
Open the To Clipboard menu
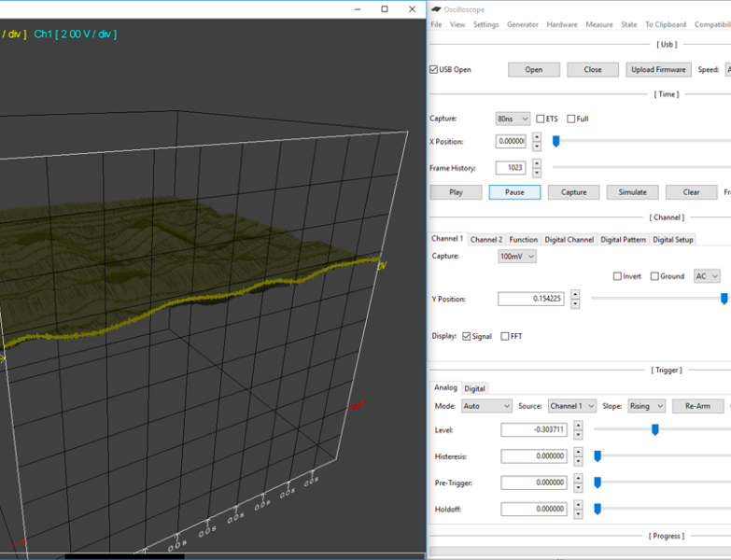(x=666, y=24)
